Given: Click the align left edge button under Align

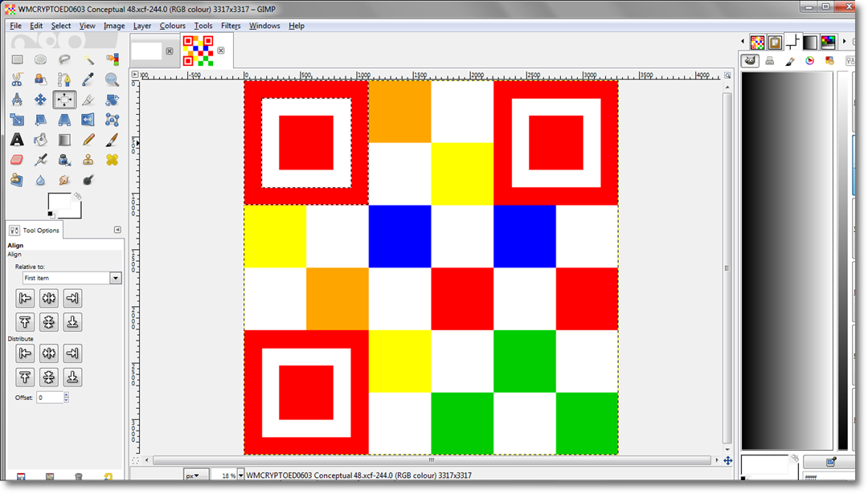Looking at the screenshot, I should click(25, 298).
